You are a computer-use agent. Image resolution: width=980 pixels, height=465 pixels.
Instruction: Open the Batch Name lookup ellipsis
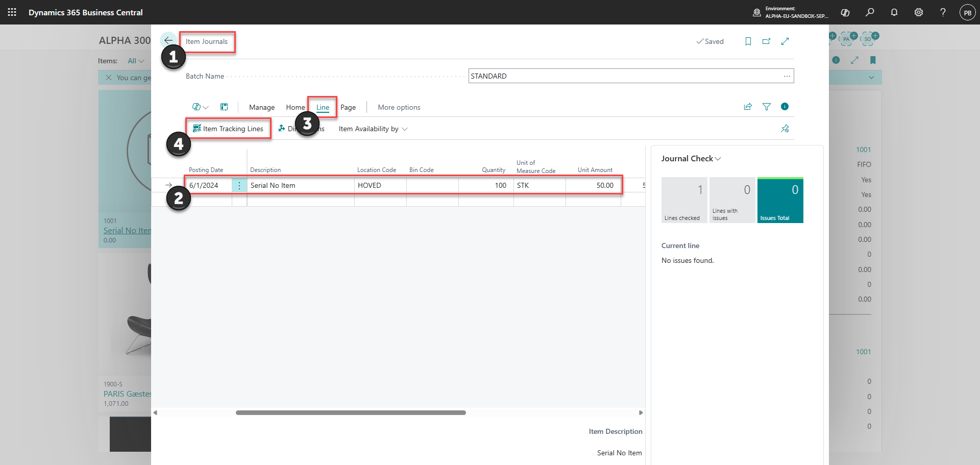(x=787, y=76)
